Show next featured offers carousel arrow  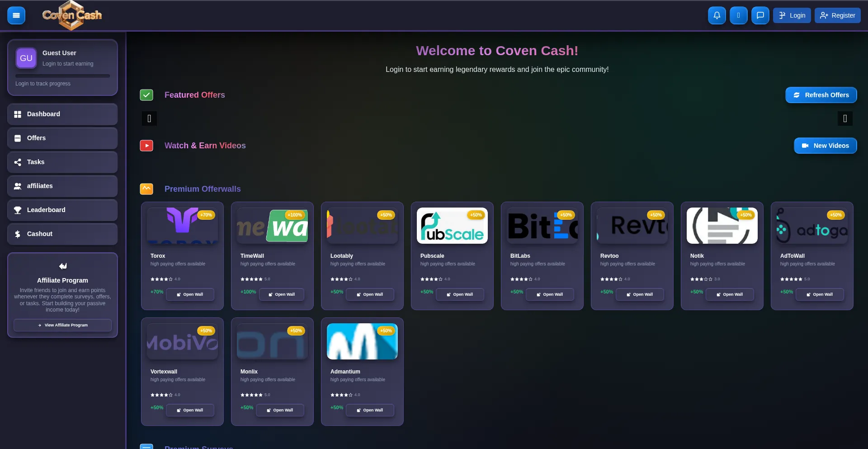[x=845, y=118]
